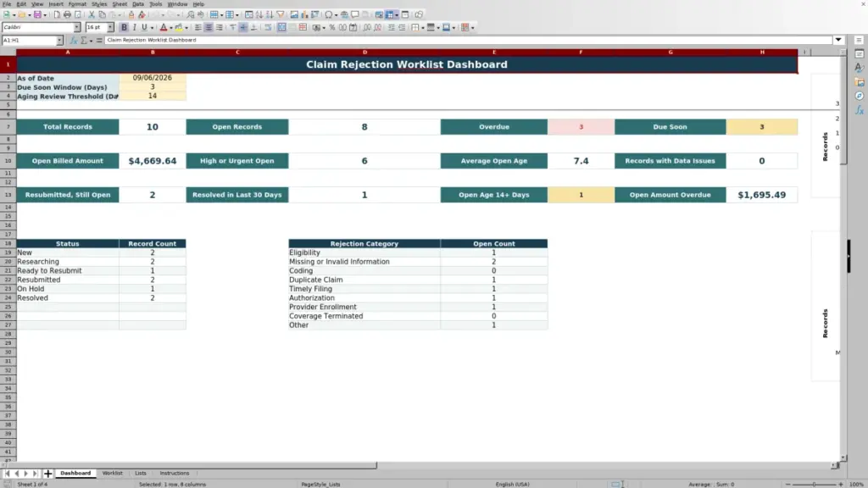
Task: Open the Underline style dropdown arrow
Action: click(152, 28)
